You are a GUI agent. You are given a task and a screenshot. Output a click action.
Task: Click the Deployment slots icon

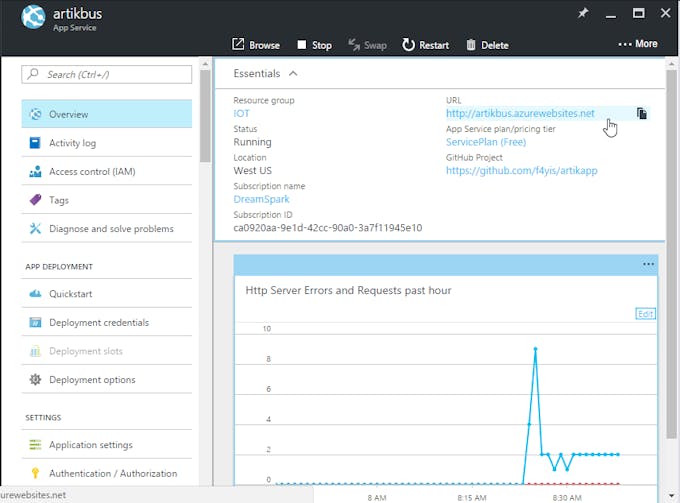tap(35, 351)
